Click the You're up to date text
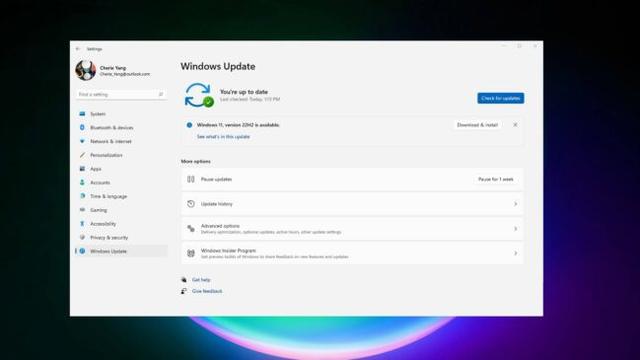The width and height of the screenshot is (640, 360). (x=244, y=92)
